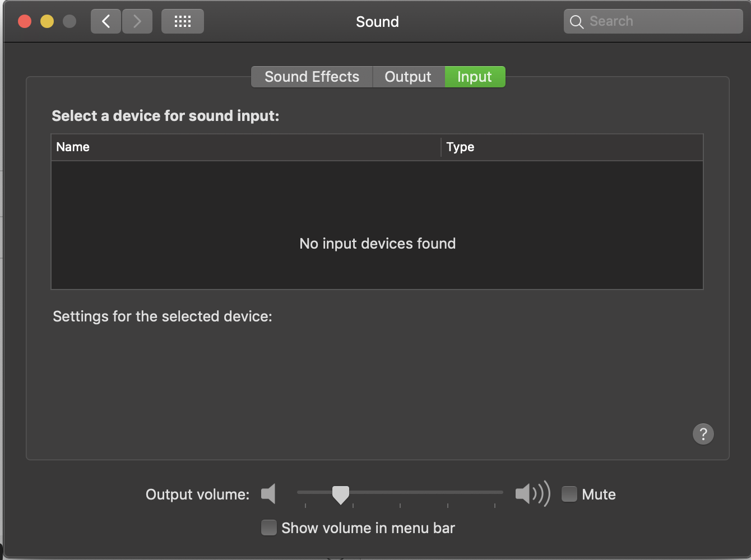Viewport: 751px width, 560px height.
Task: Click the Sound window title
Action: tap(377, 22)
